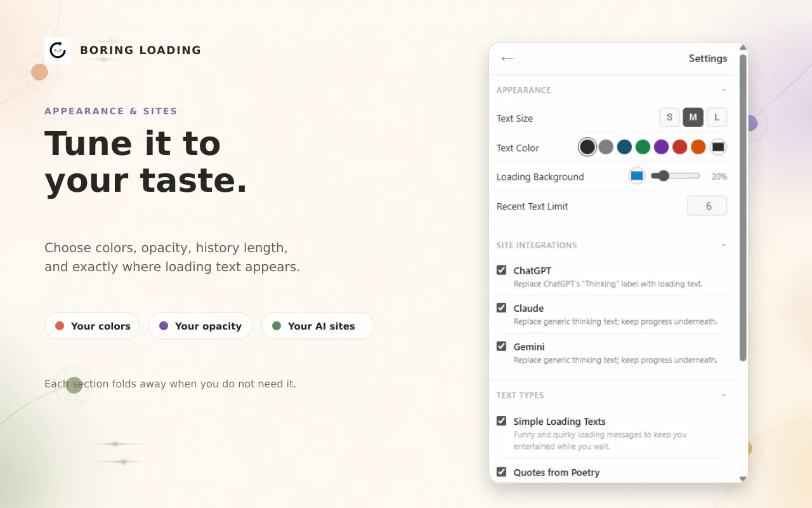Uncheck Quotes from Poetry checkbox
812x508 pixels.
click(x=501, y=472)
